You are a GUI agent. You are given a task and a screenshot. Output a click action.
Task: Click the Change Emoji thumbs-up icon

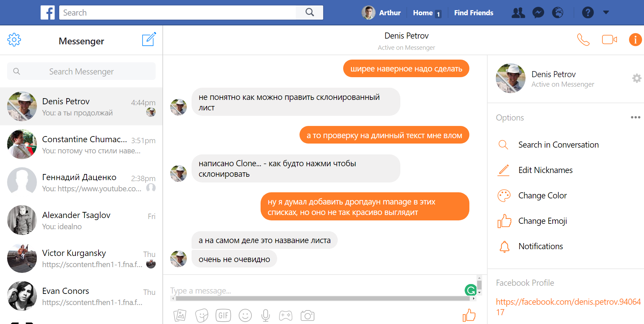coord(504,221)
